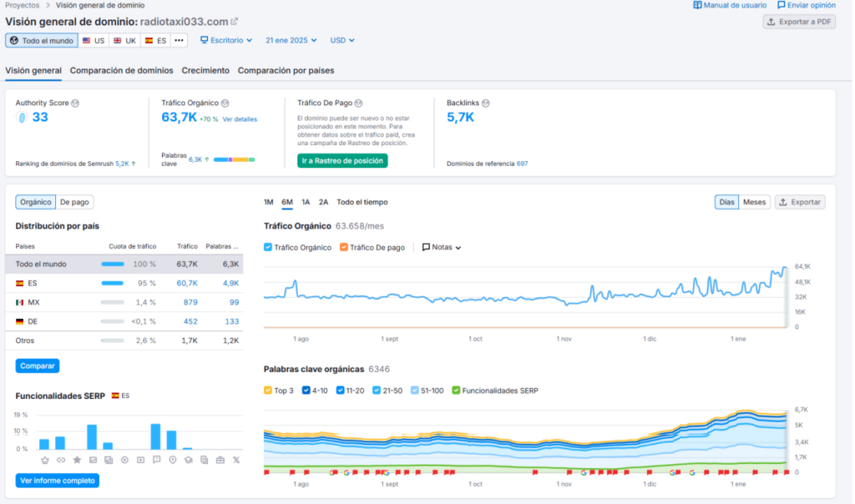This screenshot has width=855, height=504.
Task: Click the link chain SERP feature icon
Action: 61,460
